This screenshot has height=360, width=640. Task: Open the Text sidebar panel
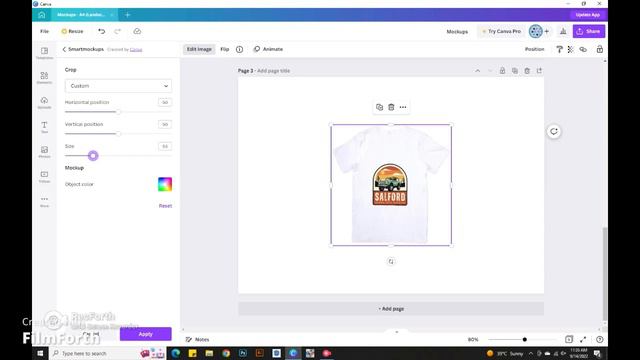(x=44, y=127)
